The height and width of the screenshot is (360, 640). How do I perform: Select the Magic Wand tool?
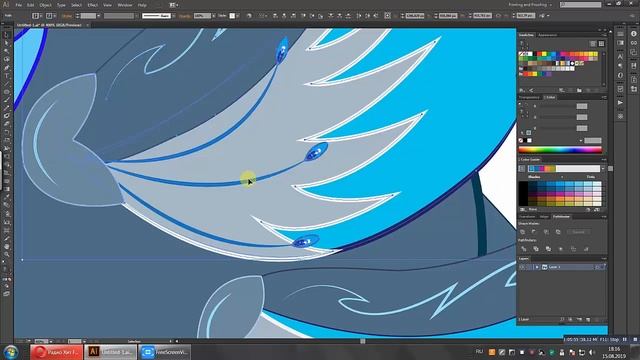tap(6, 51)
